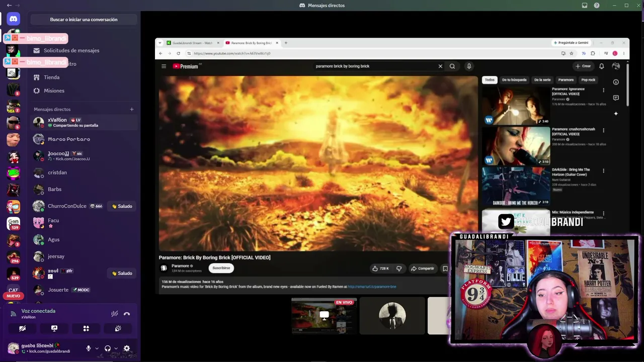This screenshot has width=644, height=362.
Task: Open the Barbs direct message
Action: click(x=84, y=189)
